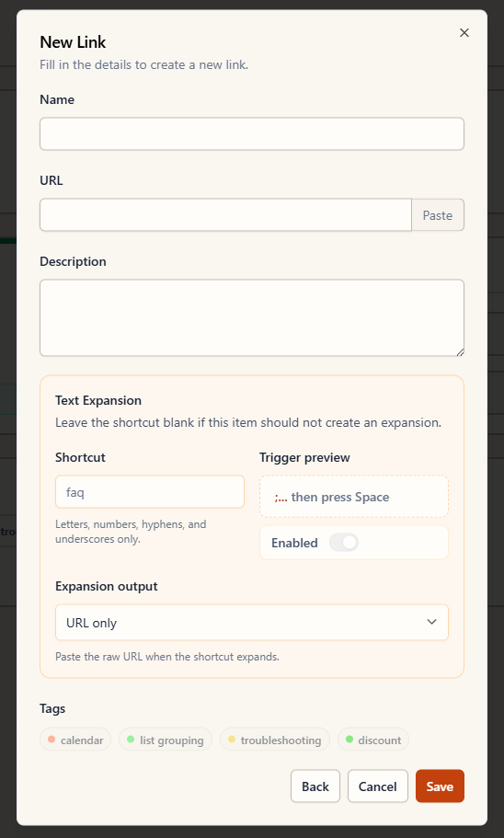The width and height of the screenshot is (504, 838).
Task: Select the troubleshooting tag
Action: click(x=275, y=740)
